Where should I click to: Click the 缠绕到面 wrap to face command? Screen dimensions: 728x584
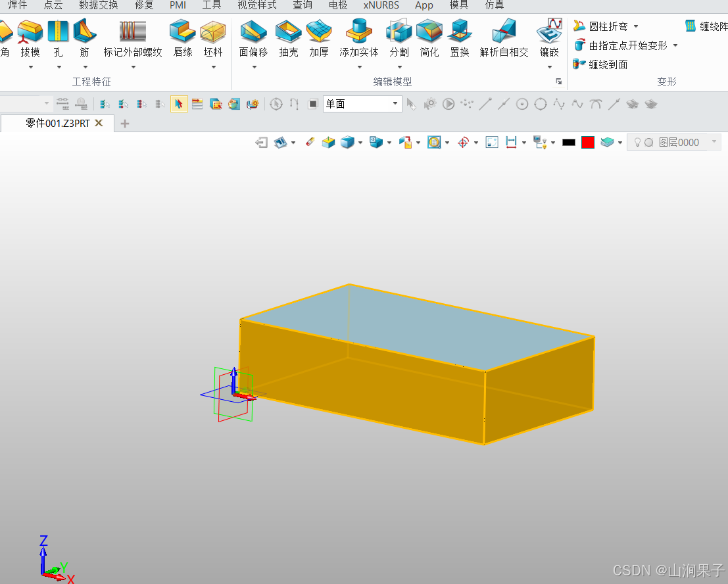(600, 64)
